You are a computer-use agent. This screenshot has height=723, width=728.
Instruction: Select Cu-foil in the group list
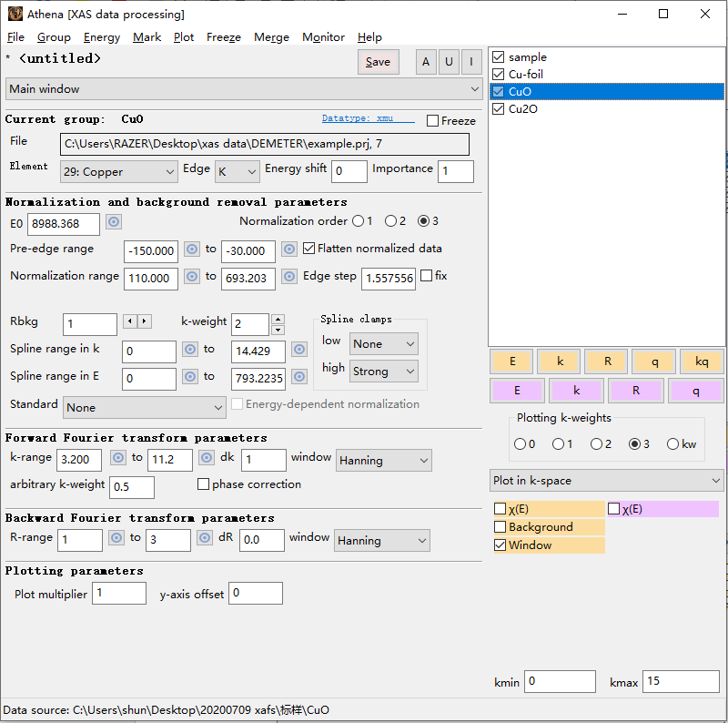526,75
